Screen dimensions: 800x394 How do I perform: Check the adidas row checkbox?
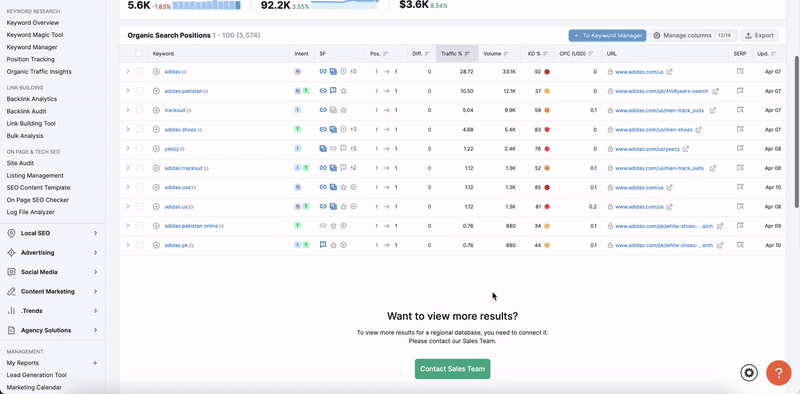point(139,71)
